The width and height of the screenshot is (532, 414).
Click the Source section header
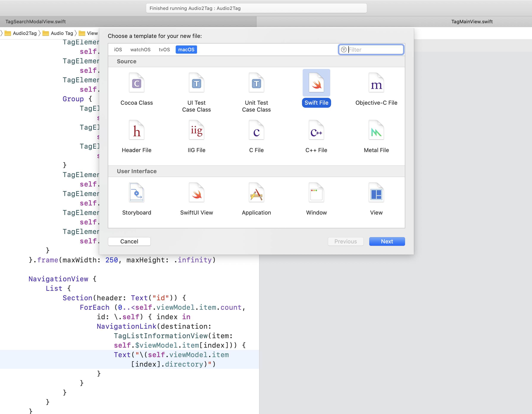[256, 61]
